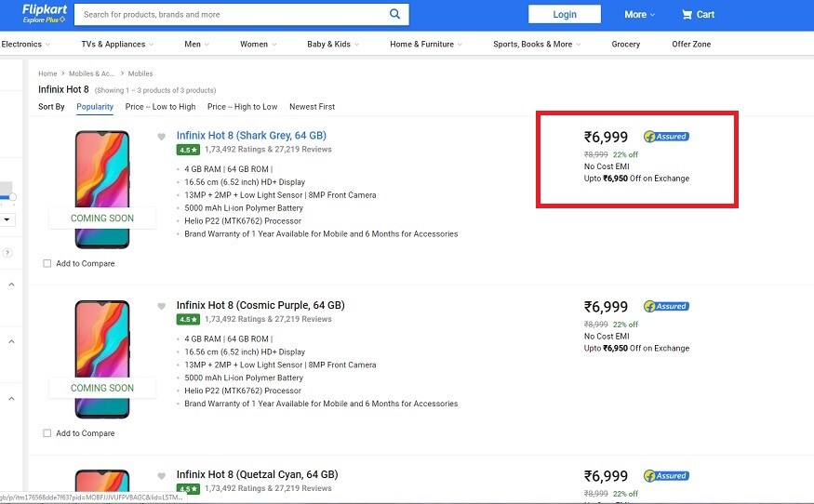Click Cosmic Purple Off on Exchange offer
The width and height of the screenshot is (814, 504).
tap(636, 349)
